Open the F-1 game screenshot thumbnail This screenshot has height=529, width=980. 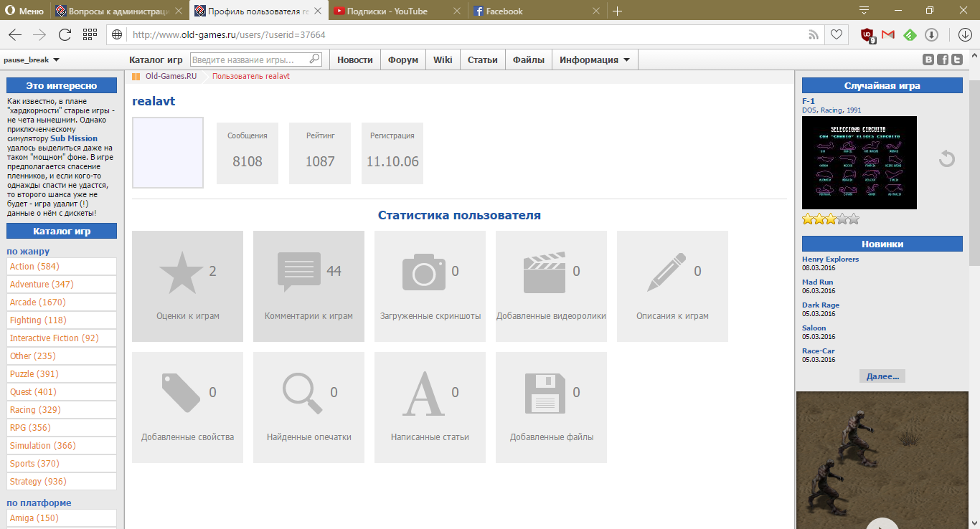pos(859,163)
